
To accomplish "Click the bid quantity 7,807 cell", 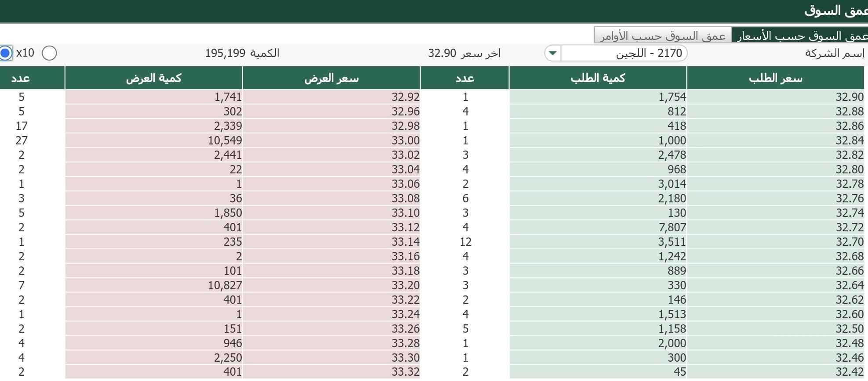I will tap(598, 227).
